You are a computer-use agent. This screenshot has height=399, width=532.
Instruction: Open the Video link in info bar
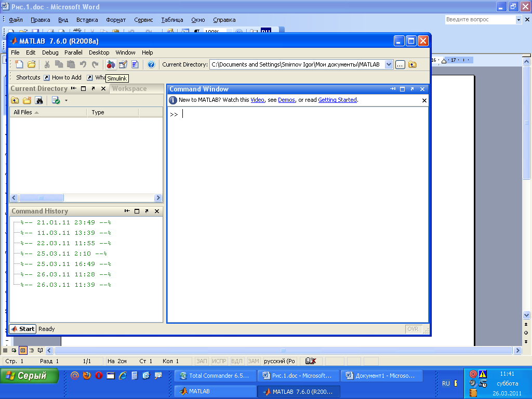pos(258,100)
